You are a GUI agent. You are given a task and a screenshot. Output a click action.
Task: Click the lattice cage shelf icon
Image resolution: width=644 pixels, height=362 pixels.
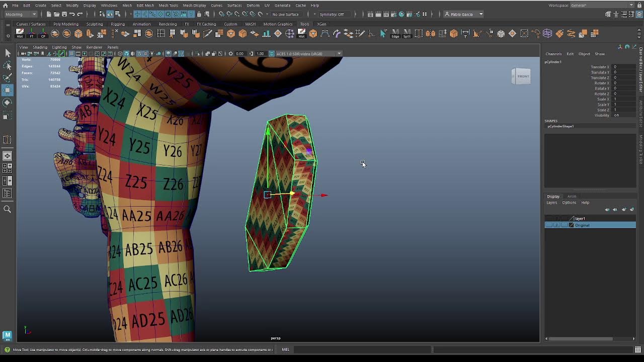click(x=547, y=34)
